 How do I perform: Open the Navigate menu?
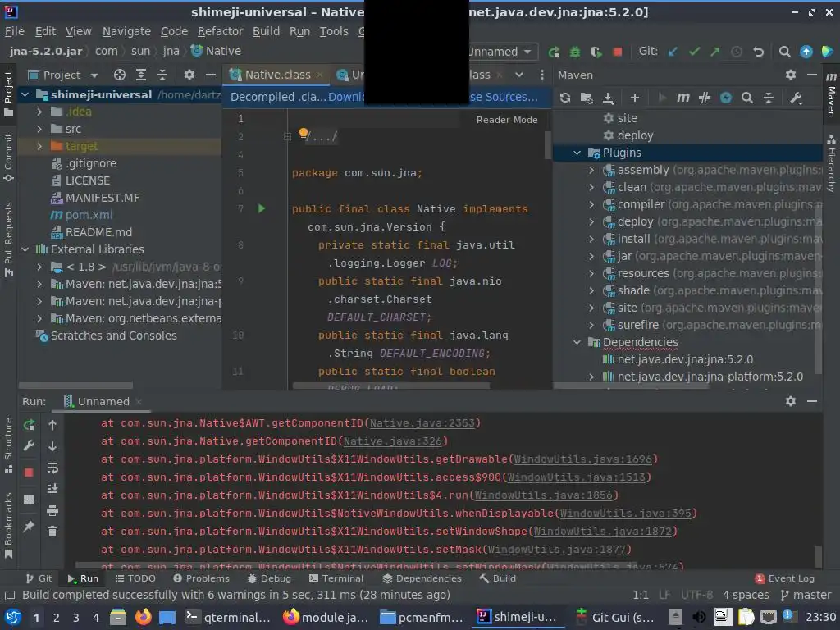click(126, 32)
